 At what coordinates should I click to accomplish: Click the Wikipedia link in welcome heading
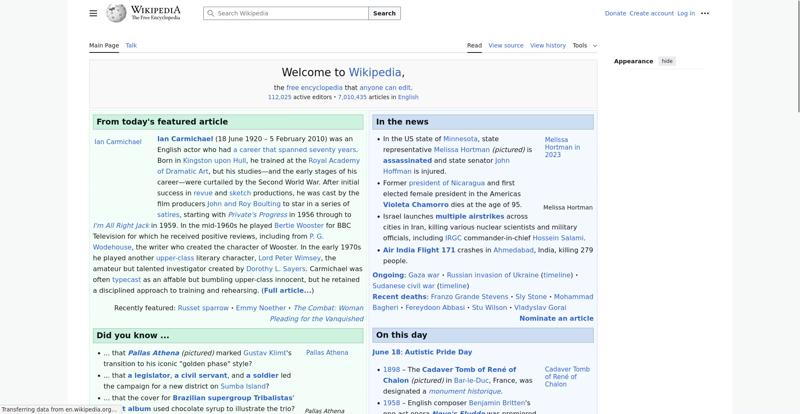coord(375,72)
